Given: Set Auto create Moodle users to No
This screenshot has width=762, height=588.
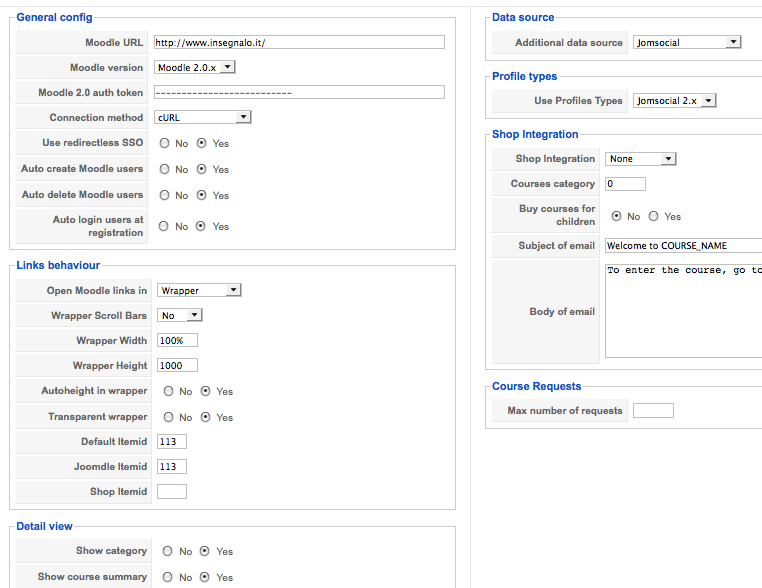Looking at the screenshot, I should pyautogui.click(x=164, y=169).
